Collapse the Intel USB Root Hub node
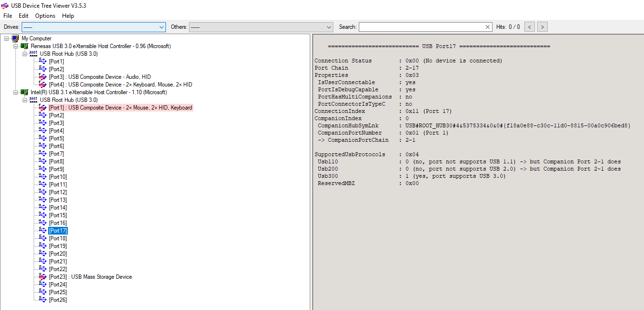This screenshot has width=644, height=310. tap(25, 100)
